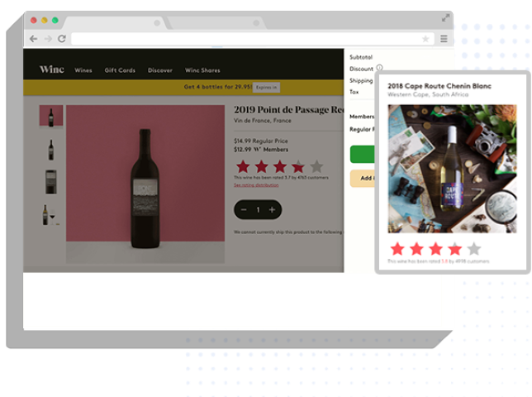
Task: Click the fifth grey star of Point de Passage rating
Action: [x=316, y=166]
